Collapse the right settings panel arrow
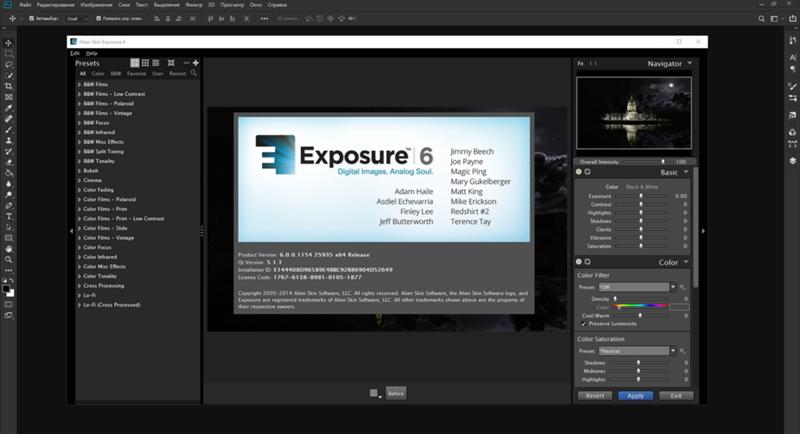The height and width of the screenshot is (434, 800). (x=703, y=231)
